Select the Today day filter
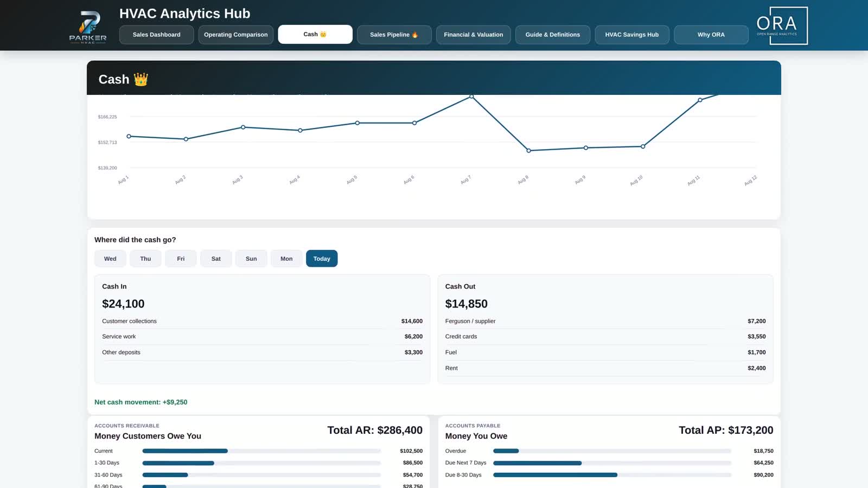868x488 pixels. pos(322,259)
